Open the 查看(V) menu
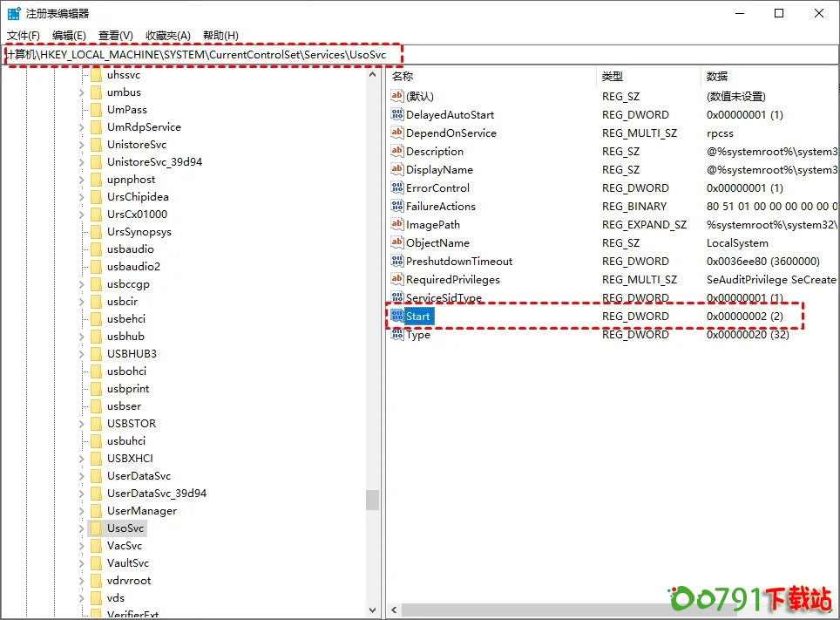Image resolution: width=840 pixels, height=620 pixels. [115, 36]
